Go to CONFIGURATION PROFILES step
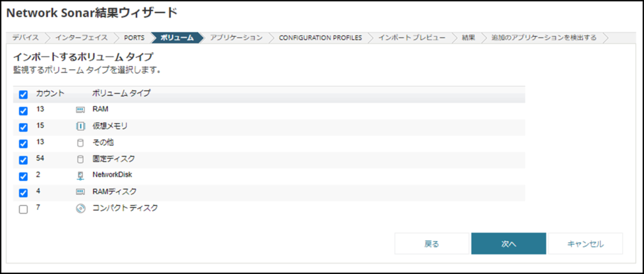Image resolution: width=644 pixels, height=274 pixels. (x=320, y=38)
